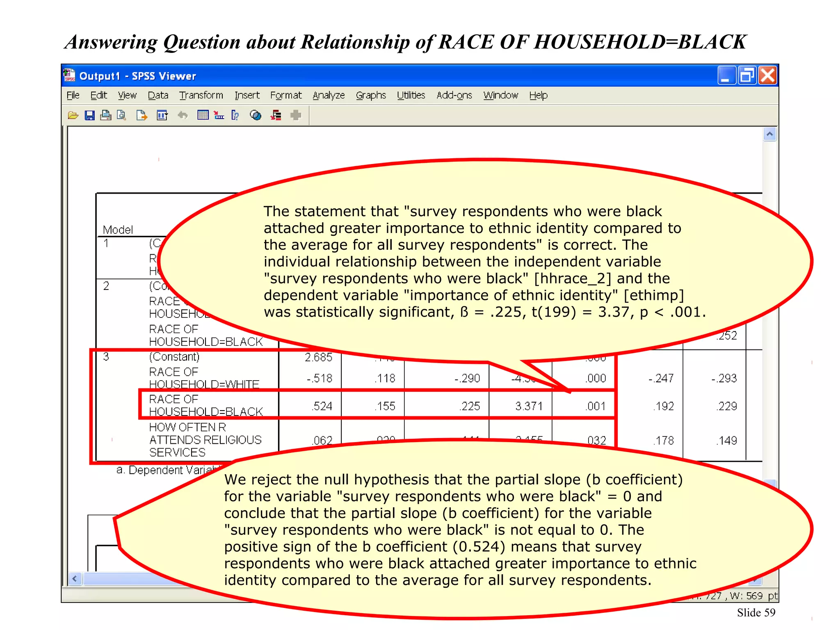
Task: Click the Select Last Output icon
Action: click(276, 116)
